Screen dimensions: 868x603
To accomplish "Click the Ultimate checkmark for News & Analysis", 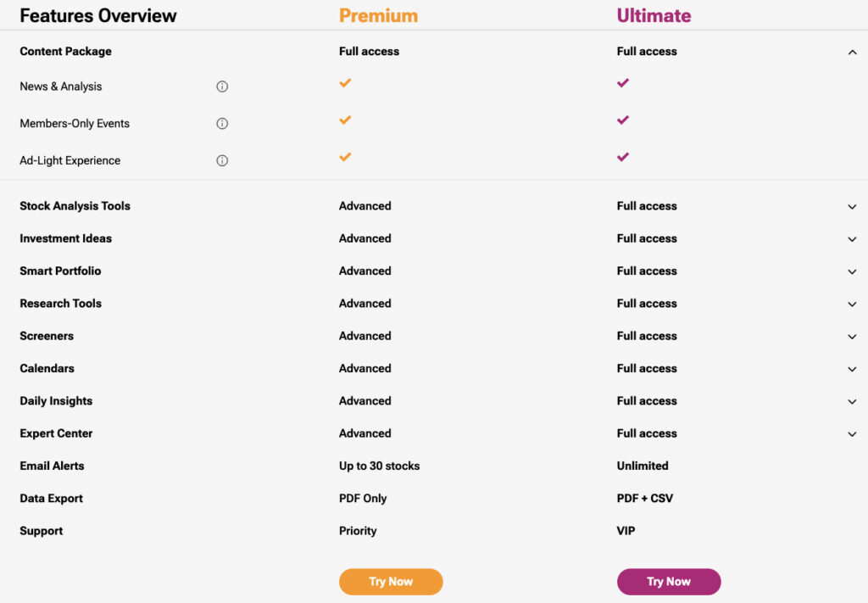I will point(623,83).
